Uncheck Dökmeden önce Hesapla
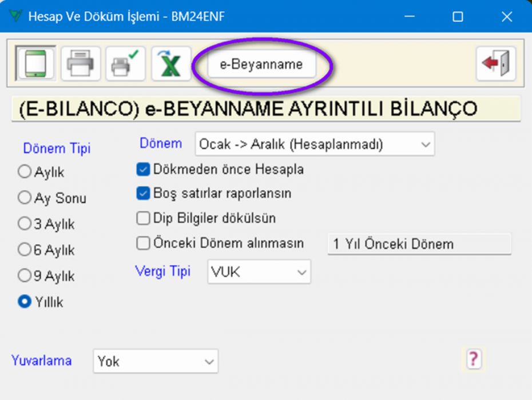This screenshot has height=400, width=532. click(x=143, y=169)
